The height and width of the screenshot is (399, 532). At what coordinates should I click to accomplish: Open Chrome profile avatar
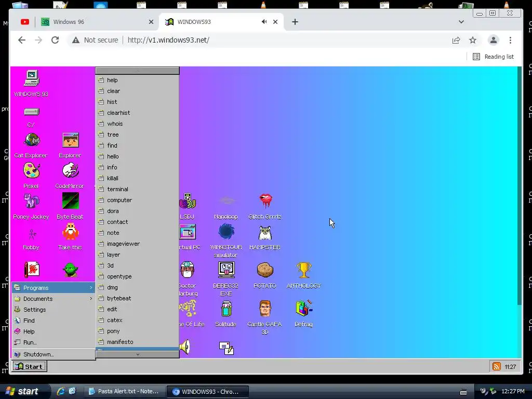(x=494, y=40)
